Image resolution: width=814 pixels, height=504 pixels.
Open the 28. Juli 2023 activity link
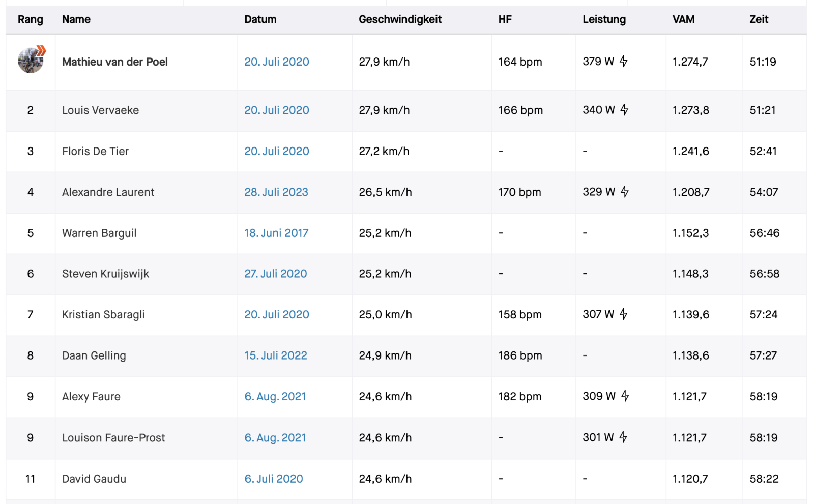pos(276,192)
